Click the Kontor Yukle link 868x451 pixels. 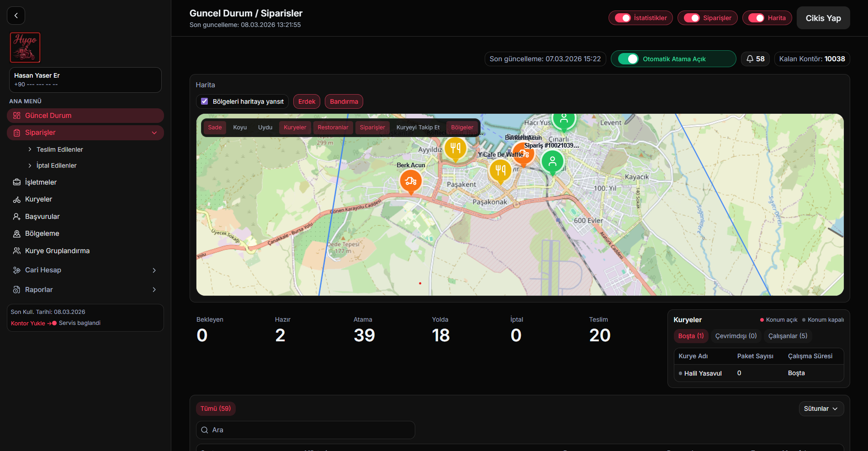coord(28,323)
